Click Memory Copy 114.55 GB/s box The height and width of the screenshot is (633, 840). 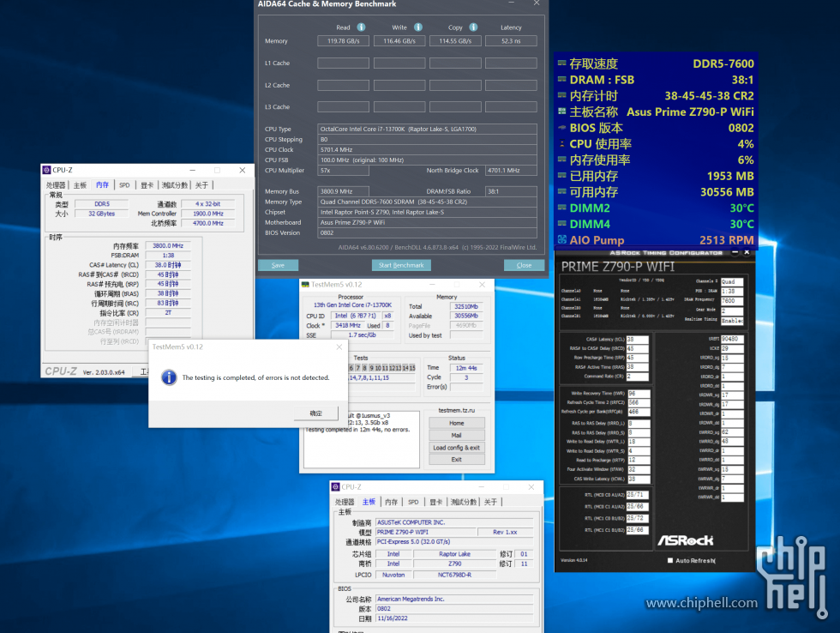point(455,40)
